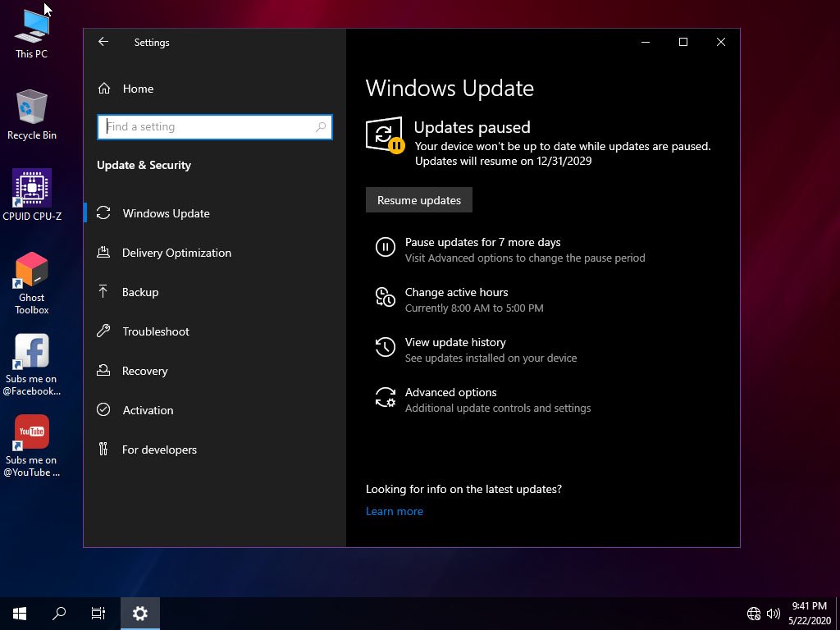Image resolution: width=840 pixels, height=630 pixels.
Task: Click the Settings gear on the taskbar
Action: coord(139,614)
